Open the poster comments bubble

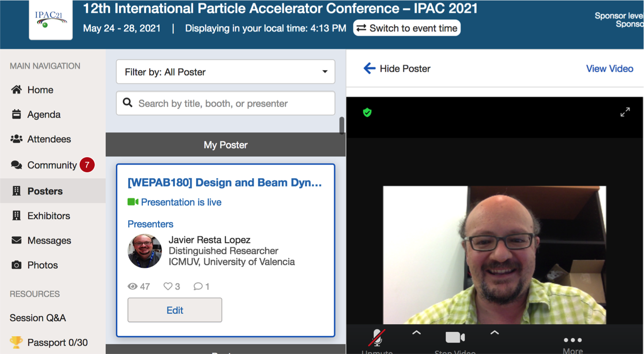[198, 287]
